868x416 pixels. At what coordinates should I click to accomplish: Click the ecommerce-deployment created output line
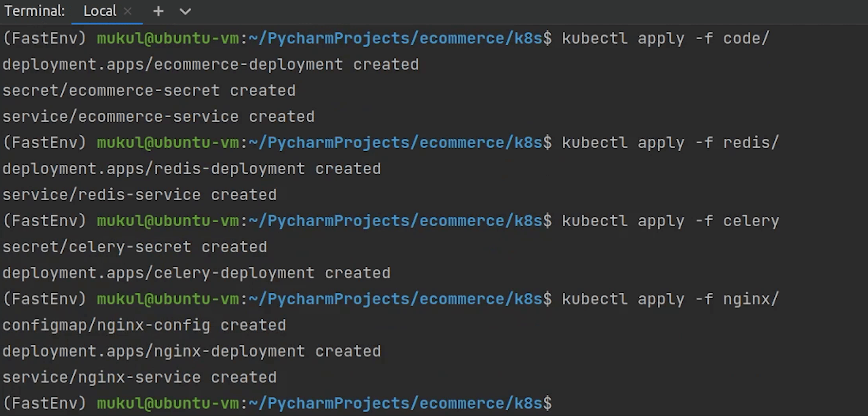click(x=210, y=65)
